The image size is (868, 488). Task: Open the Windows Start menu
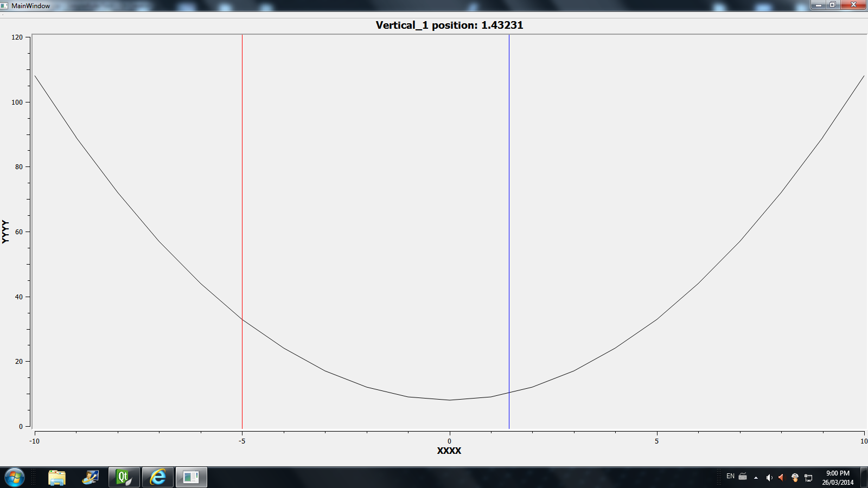[14, 477]
